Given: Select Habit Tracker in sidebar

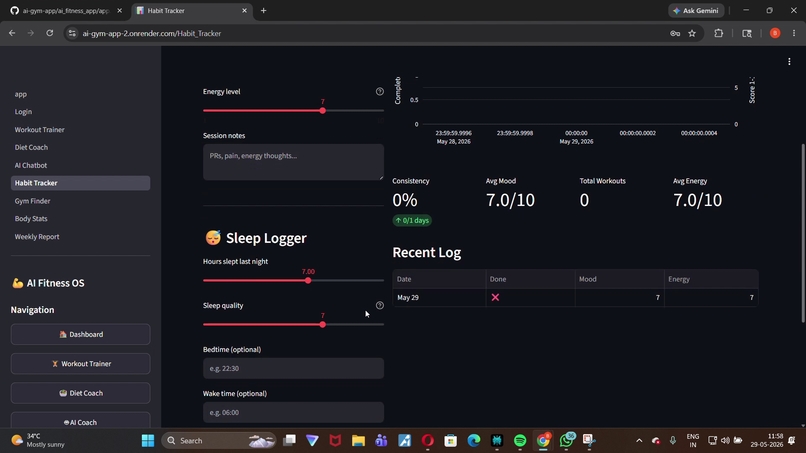Looking at the screenshot, I should coord(80,183).
